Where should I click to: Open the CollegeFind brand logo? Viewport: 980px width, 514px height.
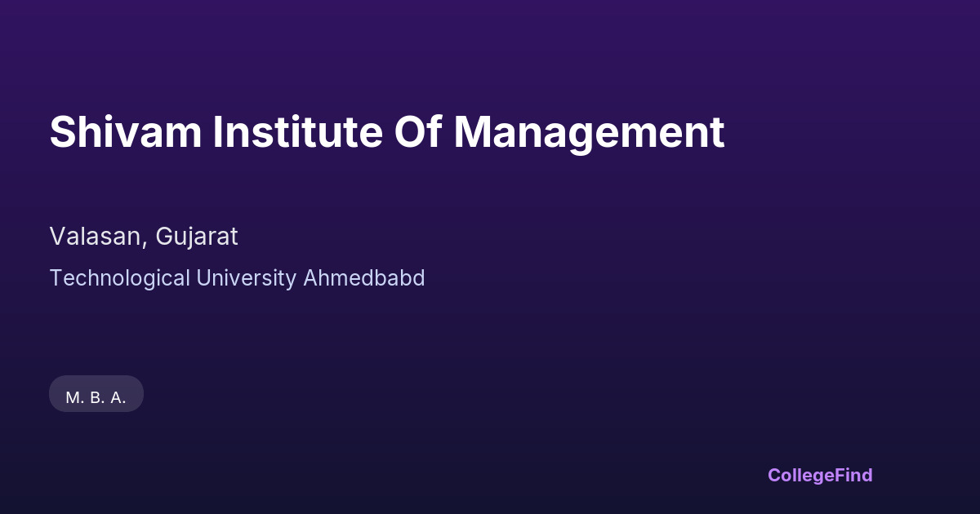820,475
